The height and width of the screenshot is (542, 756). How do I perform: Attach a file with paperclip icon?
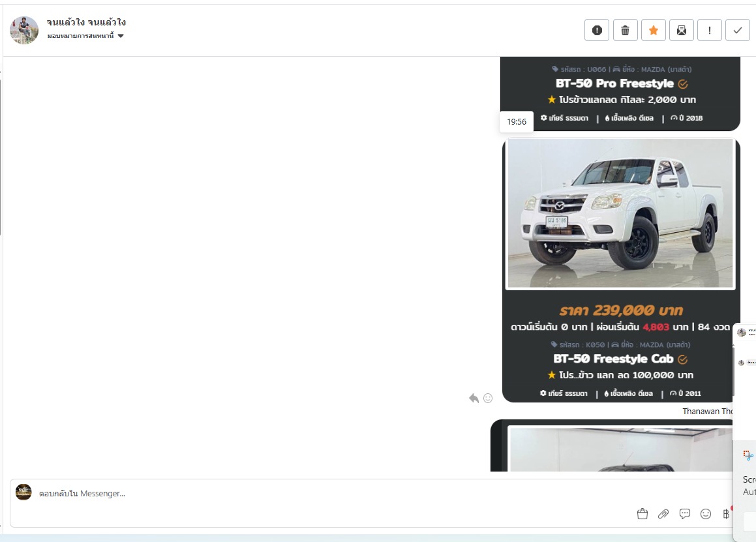point(663,514)
